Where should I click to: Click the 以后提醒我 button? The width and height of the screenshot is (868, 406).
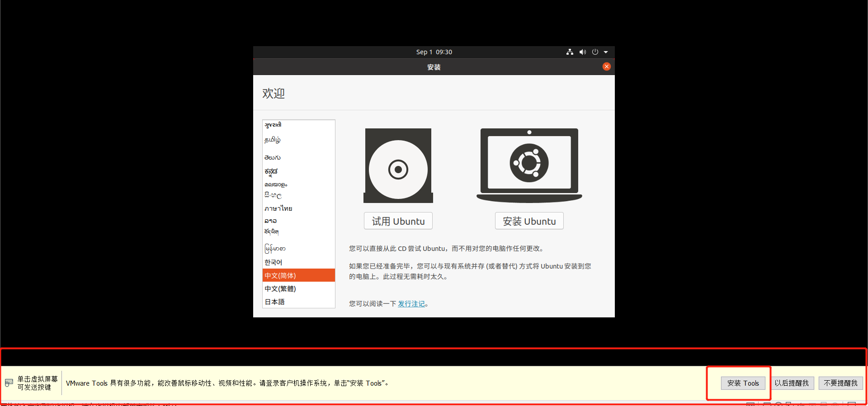[x=792, y=383]
